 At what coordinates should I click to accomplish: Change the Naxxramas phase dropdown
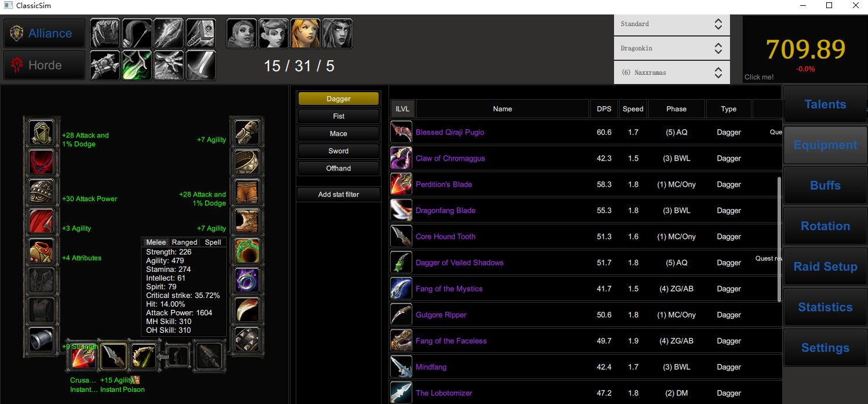[671, 73]
